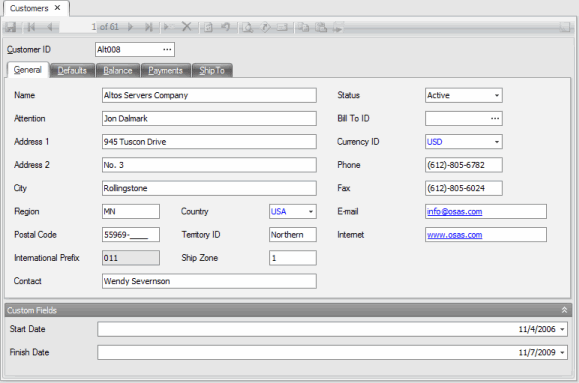
Task: Expand the Country dropdown
Action: 311,212
